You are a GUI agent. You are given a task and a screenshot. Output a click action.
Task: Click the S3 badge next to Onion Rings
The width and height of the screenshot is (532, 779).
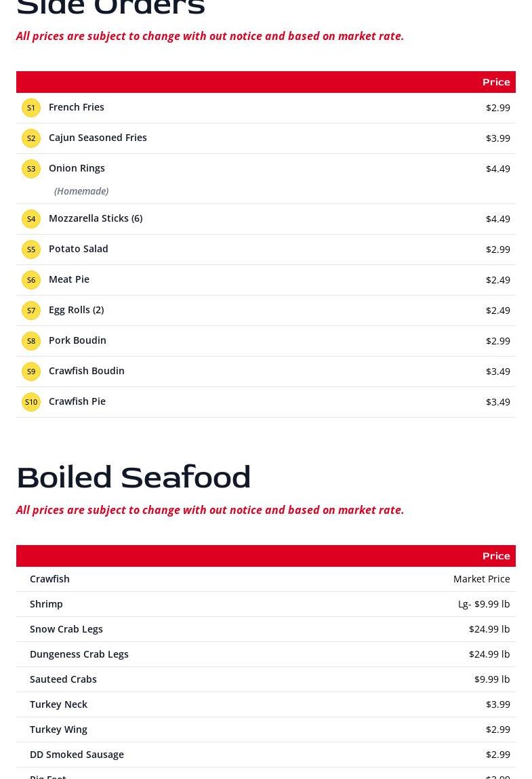pos(31,169)
